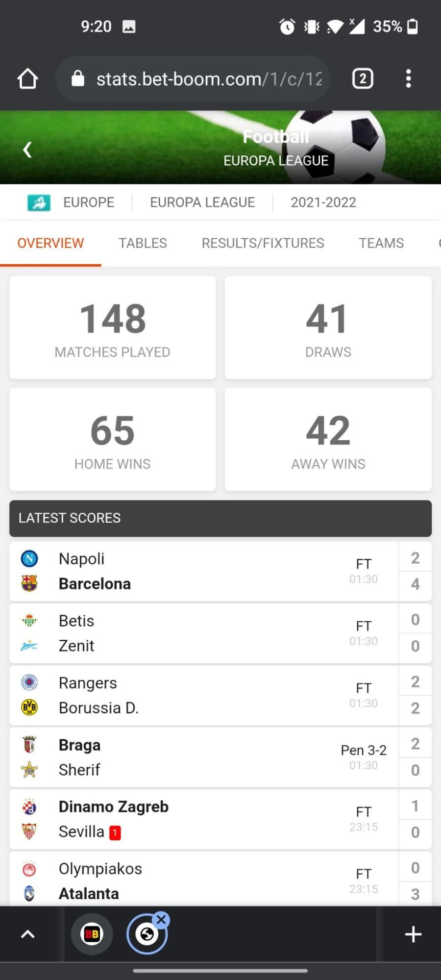Viewport: 441px width, 980px height.
Task: Select the OVERVIEW tab
Action: tap(50, 243)
